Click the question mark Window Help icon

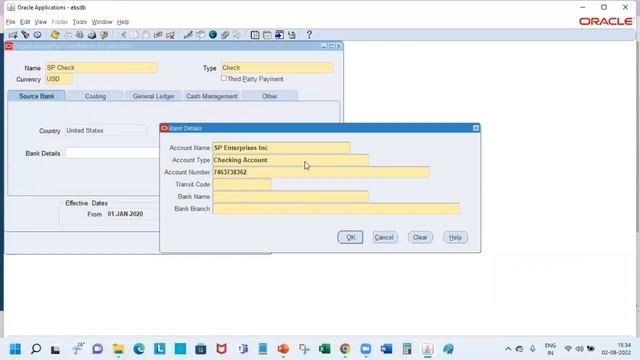pyautogui.click(x=309, y=35)
